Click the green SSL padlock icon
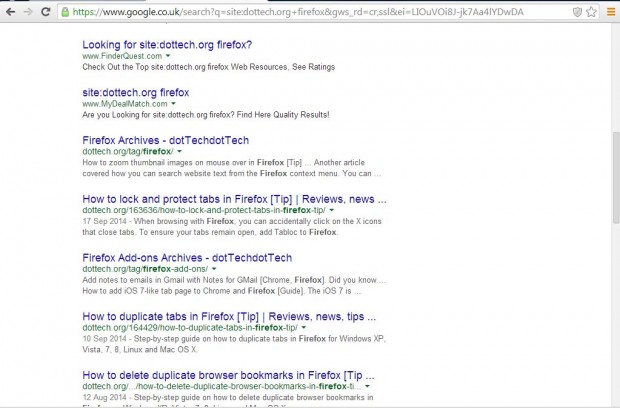The image size is (620, 408). point(65,12)
